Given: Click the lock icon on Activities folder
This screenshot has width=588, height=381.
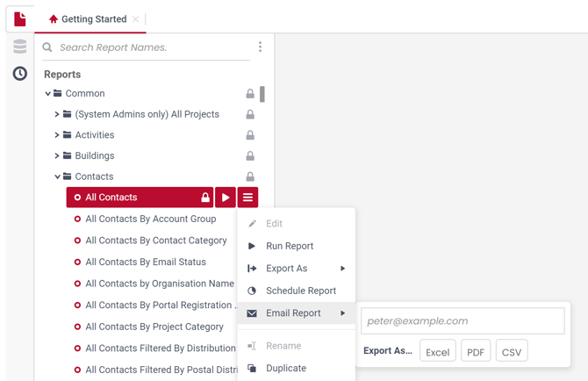Looking at the screenshot, I should [x=250, y=135].
